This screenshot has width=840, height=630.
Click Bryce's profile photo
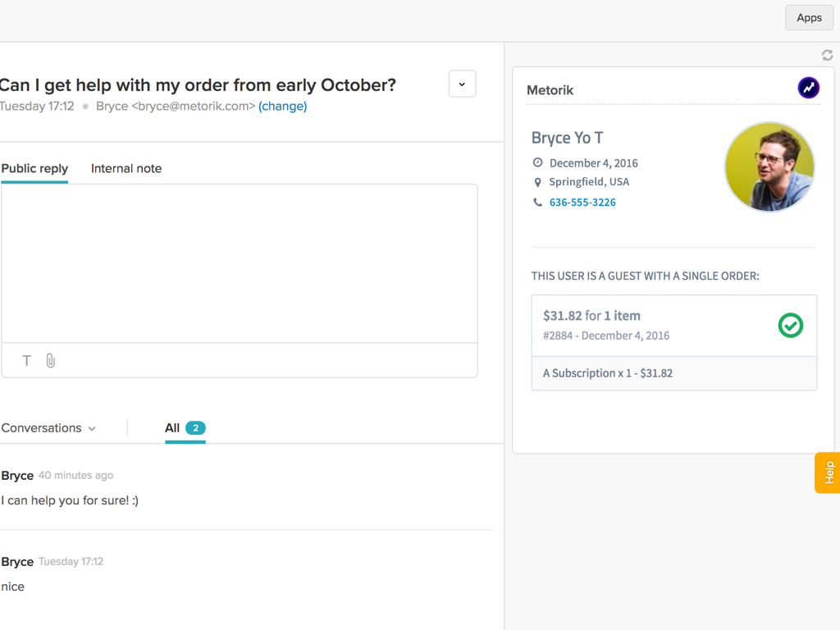point(769,167)
